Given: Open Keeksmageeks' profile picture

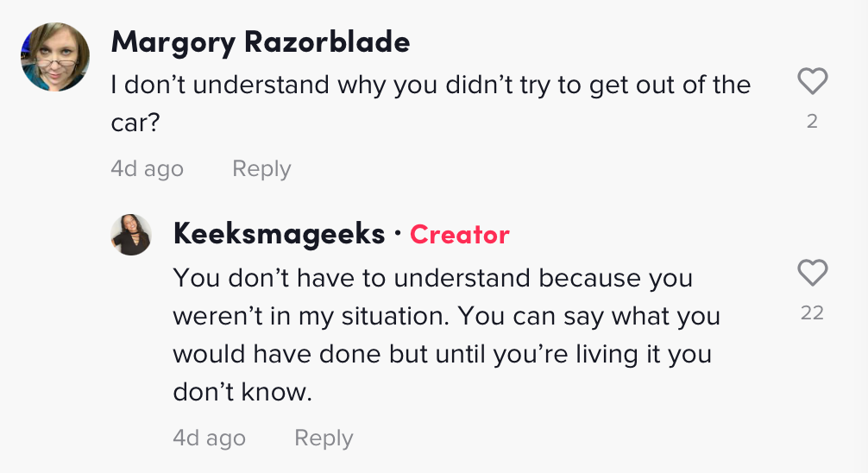Looking at the screenshot, I should (x=131, y=235).
